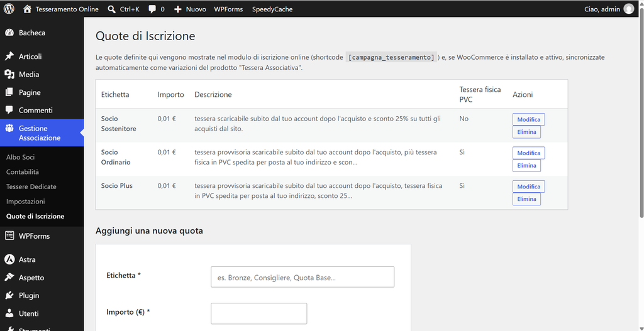Click the Descrizione column header
644x331 pixels.
point(213,95)
